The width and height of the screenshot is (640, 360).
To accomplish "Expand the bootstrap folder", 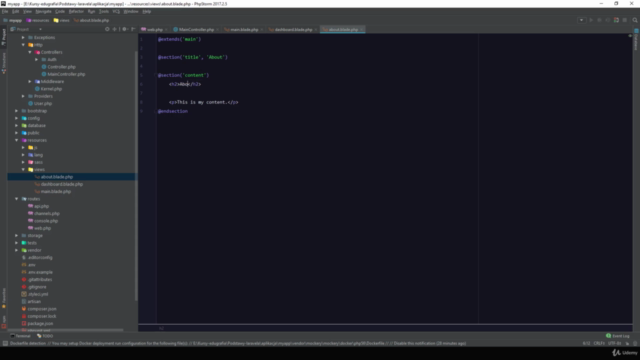I will coord(17,111).
